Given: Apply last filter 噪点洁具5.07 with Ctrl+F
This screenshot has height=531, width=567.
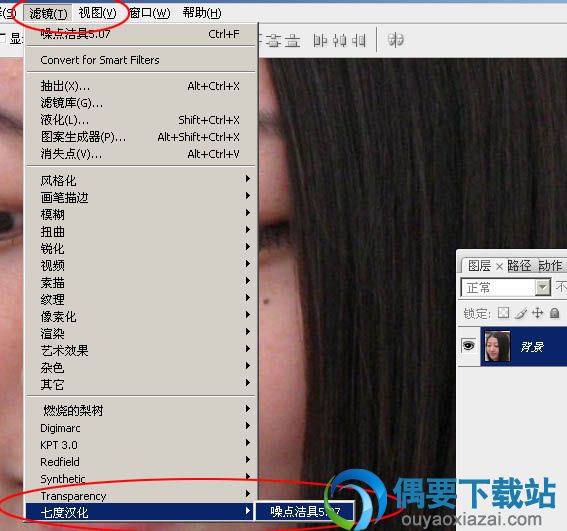Looking at the screenshot, I should (x=141, y=34).
